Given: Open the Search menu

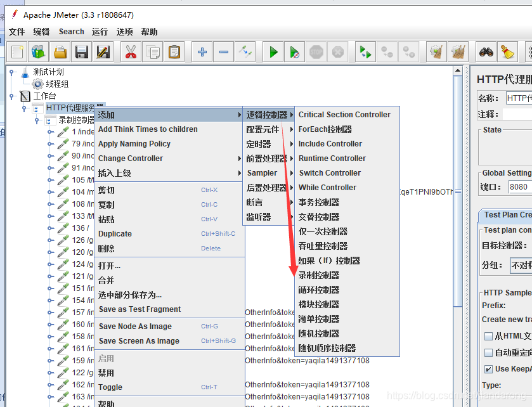Looking at the screenshot, I should click(x=71, y=32).
